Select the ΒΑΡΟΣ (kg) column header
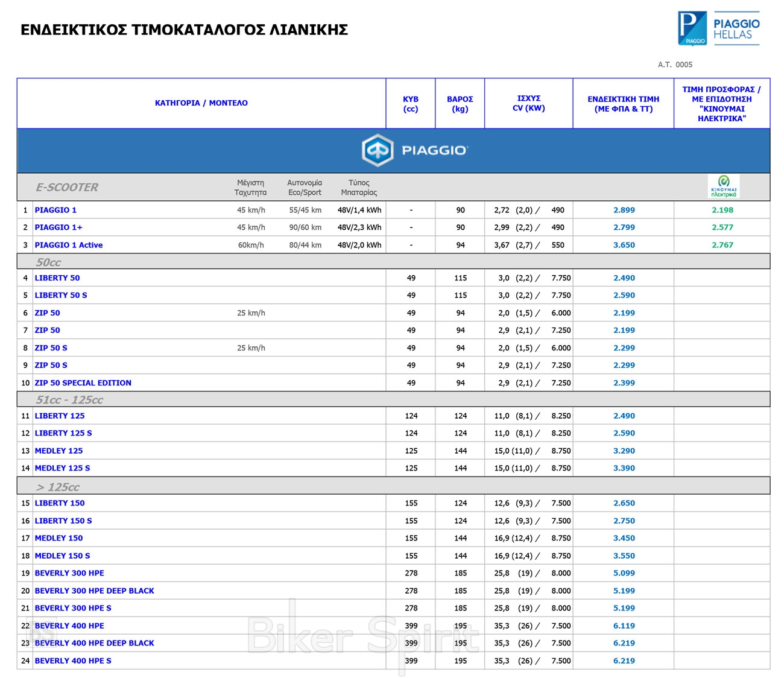This screenshot has width=784, height=678. [x=460, y=104]
